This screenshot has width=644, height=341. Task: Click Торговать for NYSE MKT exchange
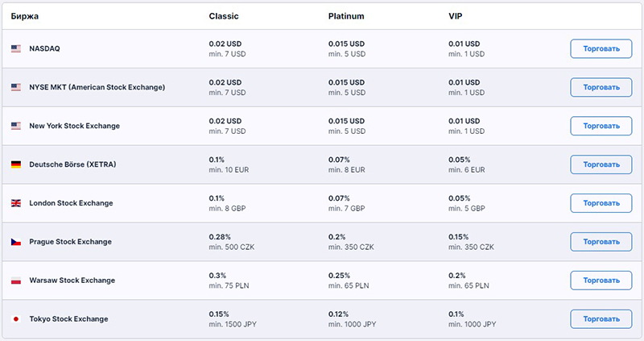click(601, 87)
